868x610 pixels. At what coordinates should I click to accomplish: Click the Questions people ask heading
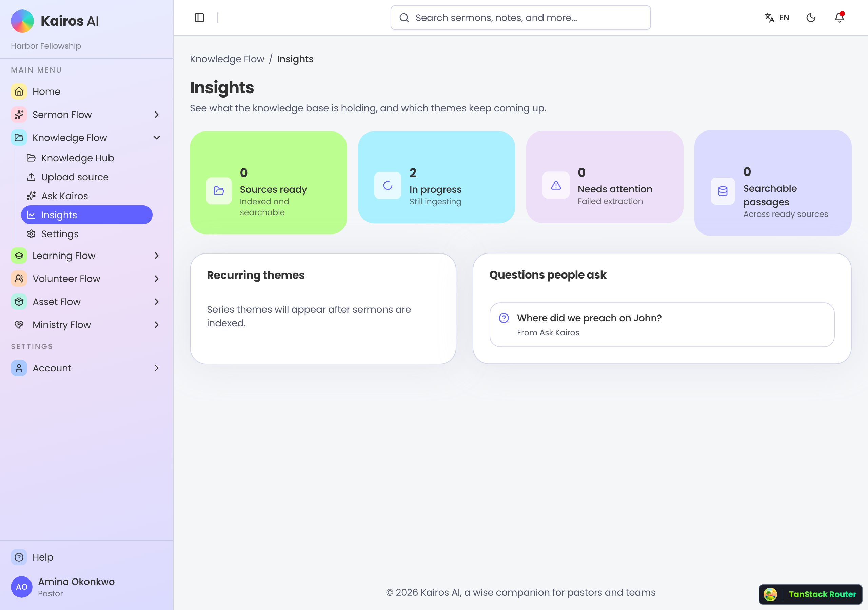pyautogui.click(x=547, y=275)
